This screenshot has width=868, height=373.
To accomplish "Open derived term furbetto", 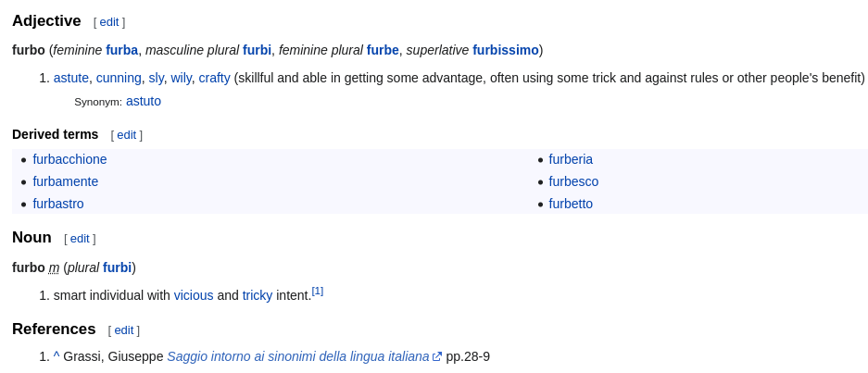I will (x=571, y=204).
